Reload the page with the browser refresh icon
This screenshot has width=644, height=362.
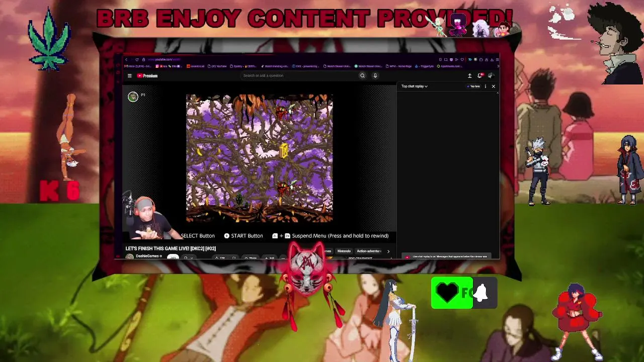136,59
